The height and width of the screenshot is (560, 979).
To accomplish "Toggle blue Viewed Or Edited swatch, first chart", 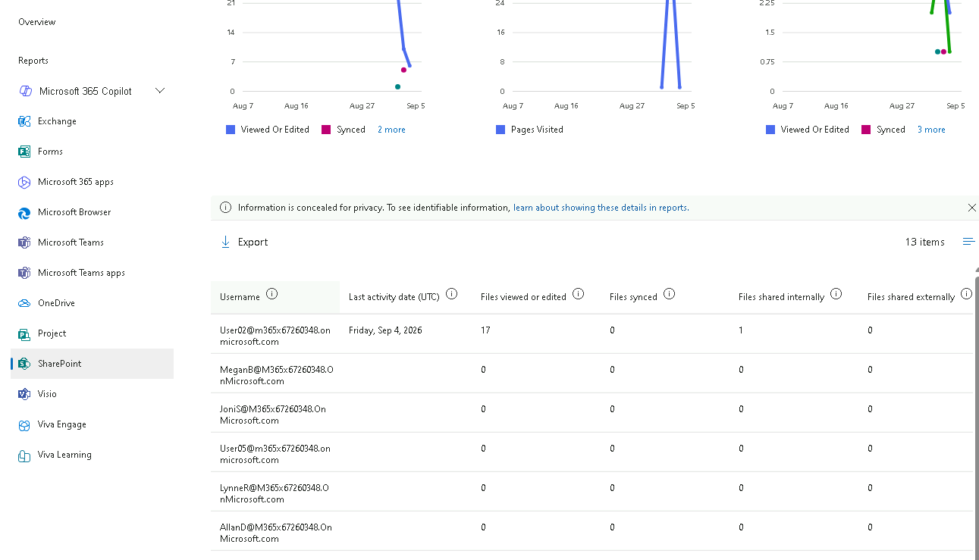I will coord(231,130).
